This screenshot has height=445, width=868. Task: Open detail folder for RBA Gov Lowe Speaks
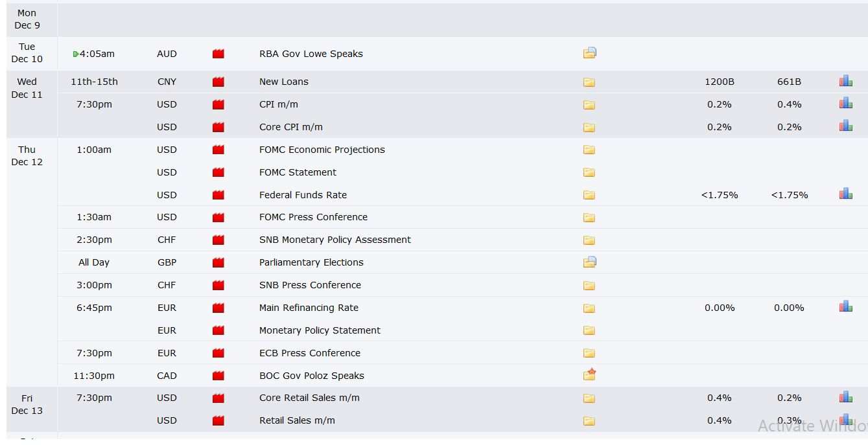[x=589, y=54]
